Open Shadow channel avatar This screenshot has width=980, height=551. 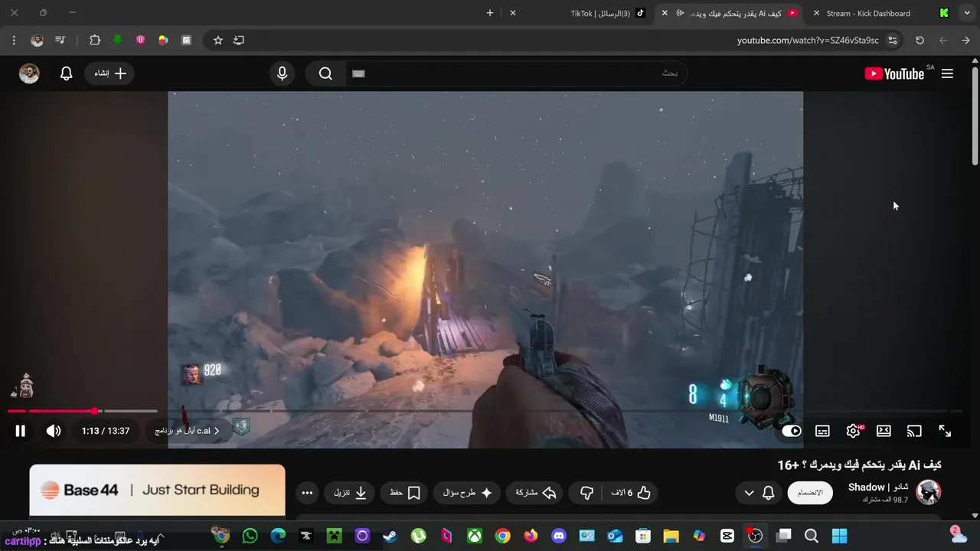(929, 492)
